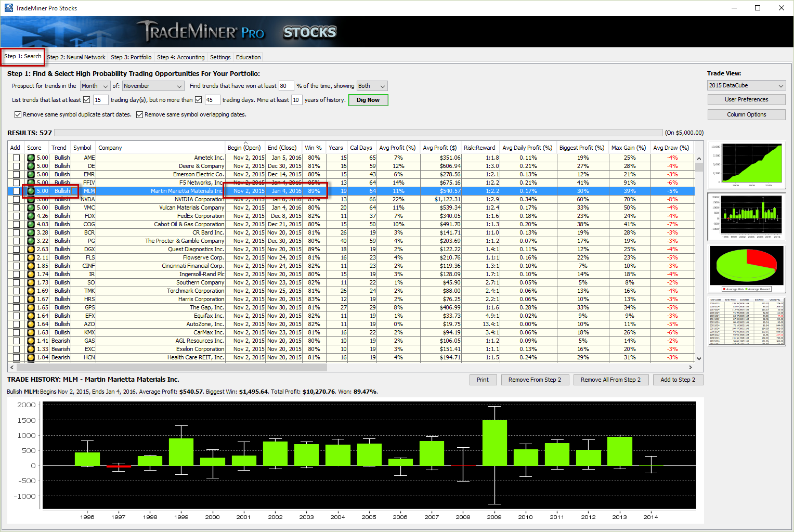Select the score icon for Torchmark Corporation

pyautogui.click(x=31, y=291)
